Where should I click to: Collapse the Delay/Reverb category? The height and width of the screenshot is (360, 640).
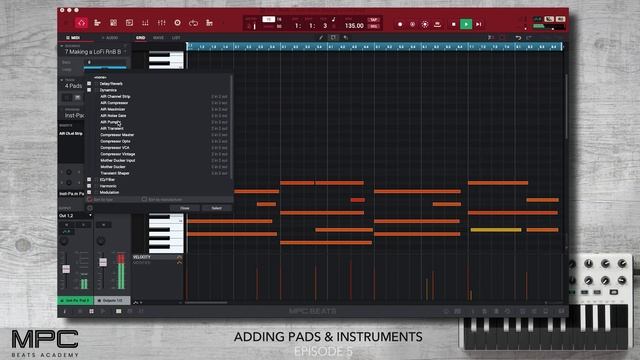point(89,84)
